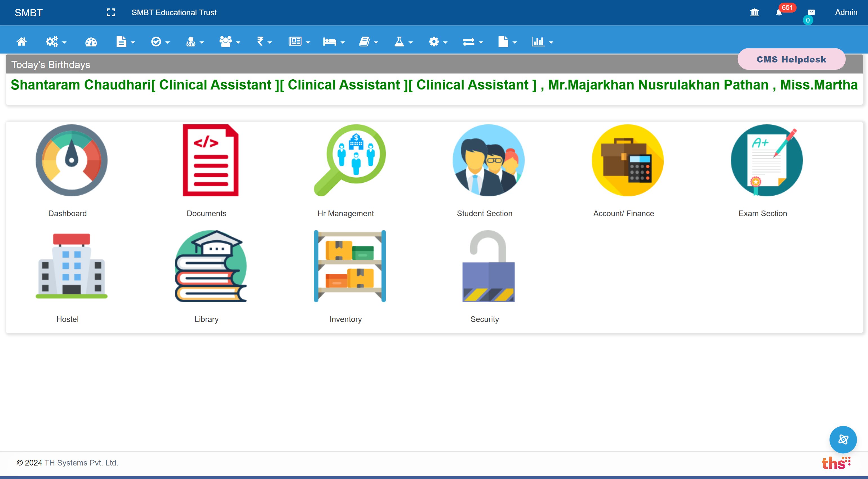This screenshot has width=868, height=479.
Task: Open the Account/ Finance module icon
Action: [x=627, y=161]
